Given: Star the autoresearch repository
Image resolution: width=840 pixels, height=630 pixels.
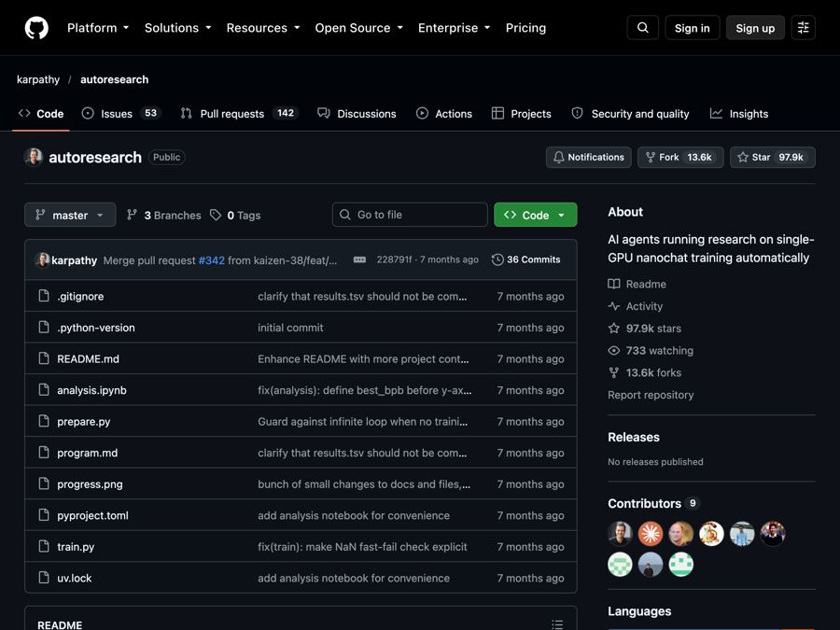Looking at the screenshot, I should [x=773, y=157].
